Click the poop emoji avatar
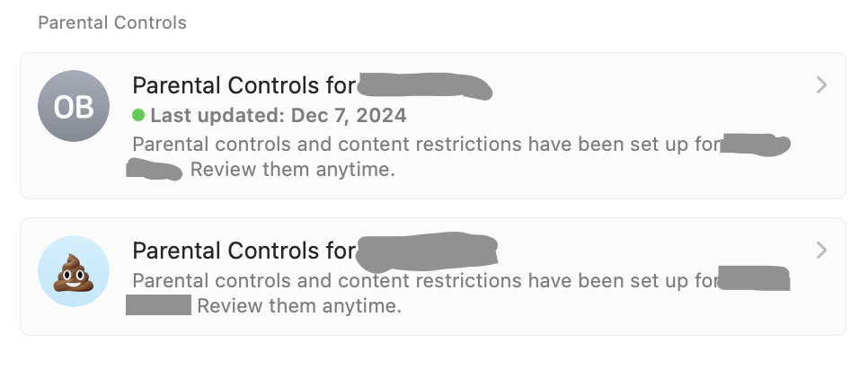Image resolution: width=868 pixels, height=370 pixels. [x=74, y=271]
